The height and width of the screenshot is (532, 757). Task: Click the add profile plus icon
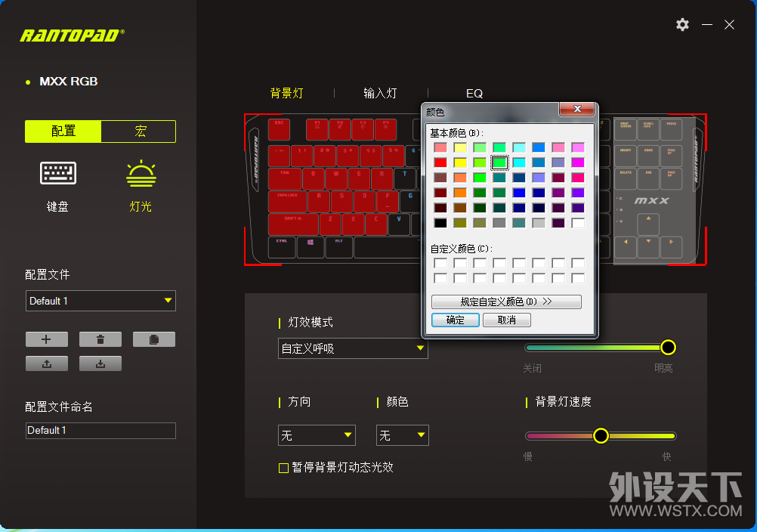tap(47, 339)
